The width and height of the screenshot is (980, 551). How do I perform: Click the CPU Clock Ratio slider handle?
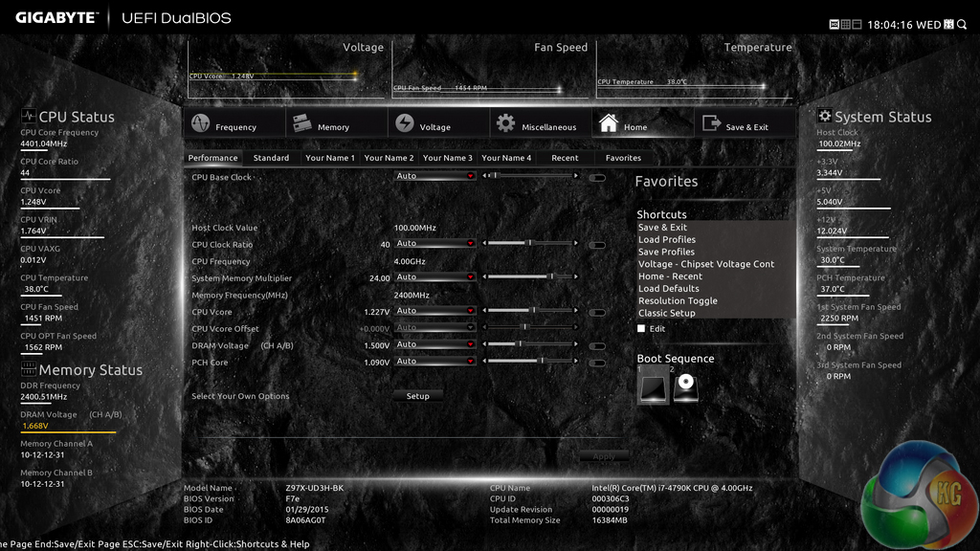click(x=530, y=243)
